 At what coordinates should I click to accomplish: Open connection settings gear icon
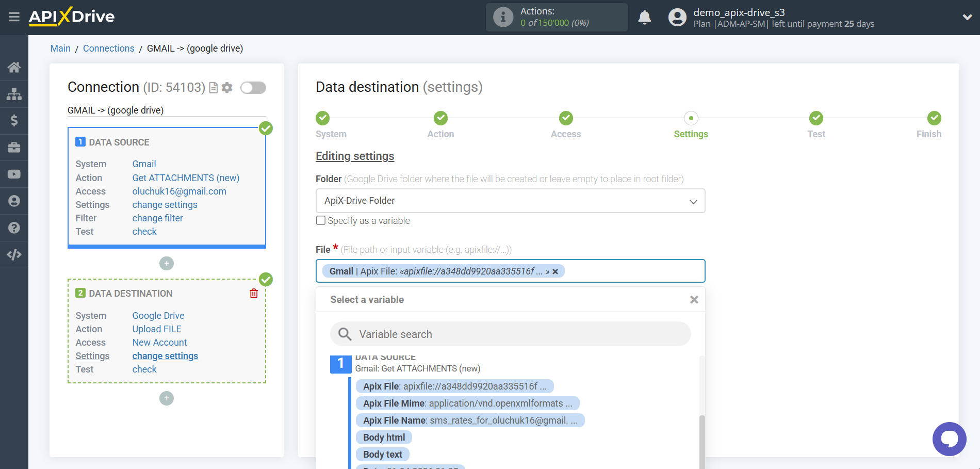pos(227,88)
